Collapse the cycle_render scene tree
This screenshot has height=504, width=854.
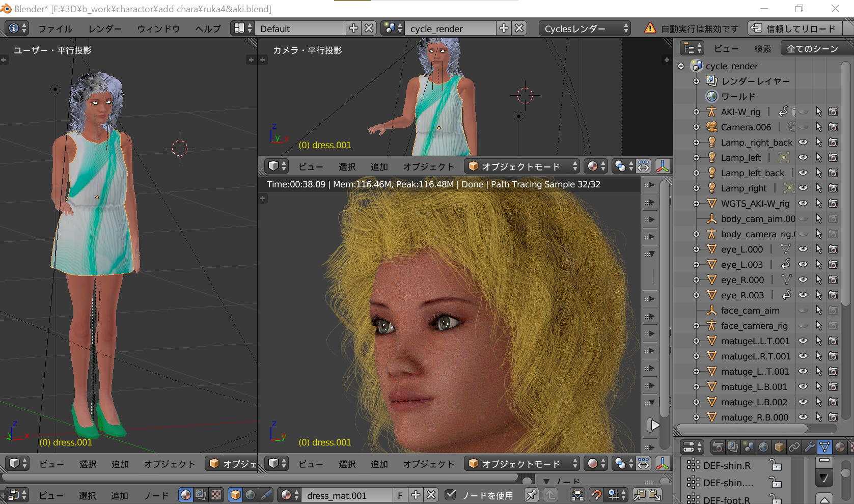tap(681, 66)
